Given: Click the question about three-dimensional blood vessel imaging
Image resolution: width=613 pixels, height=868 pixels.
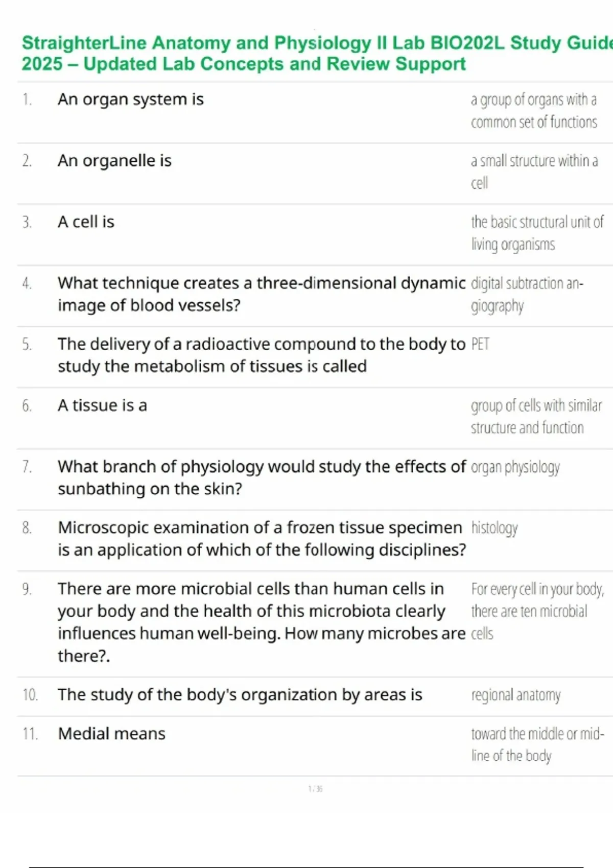Looking at the screenshot, I should (x=261, y=294).
